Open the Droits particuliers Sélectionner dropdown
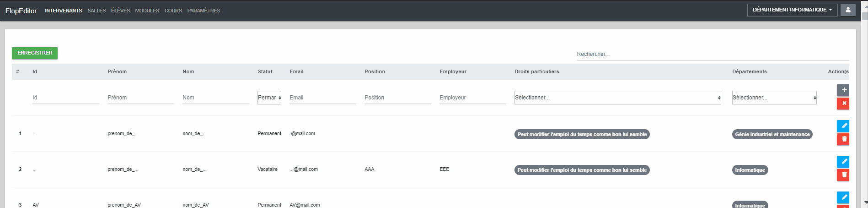 617,98
